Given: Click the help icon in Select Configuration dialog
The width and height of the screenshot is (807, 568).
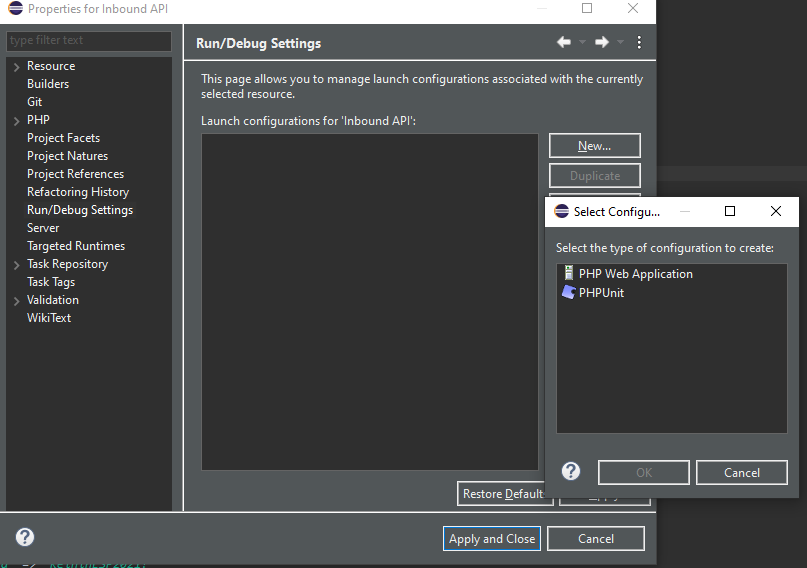Looking at the screenshot, I should click(x=571, y=471).
